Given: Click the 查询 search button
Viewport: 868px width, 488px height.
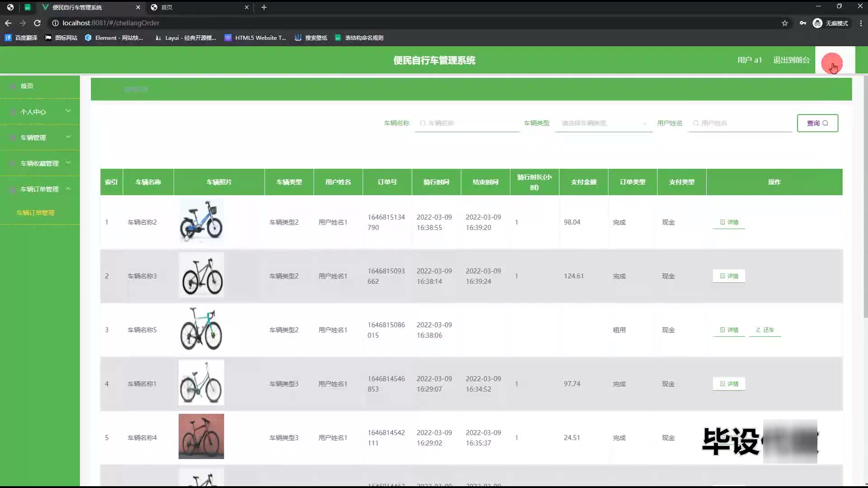Looking at the screenshot, I should [x=817, y=123].
